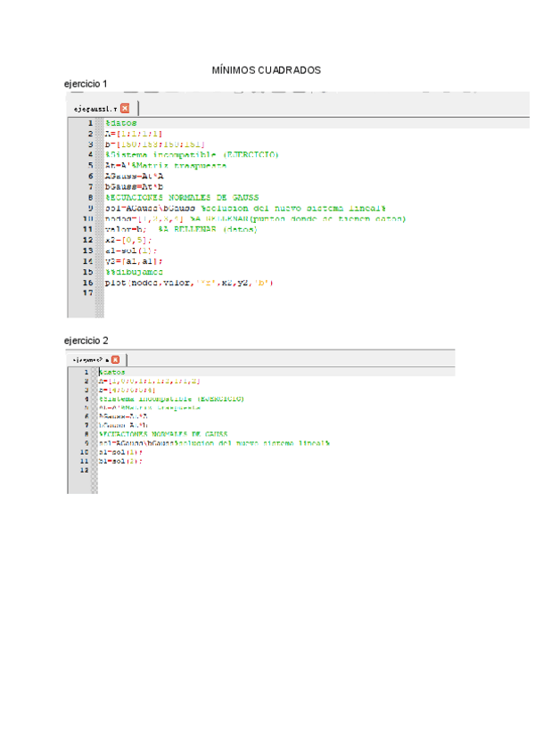Click the A=[1;1;1;1] code line

(x=134, y=133)
